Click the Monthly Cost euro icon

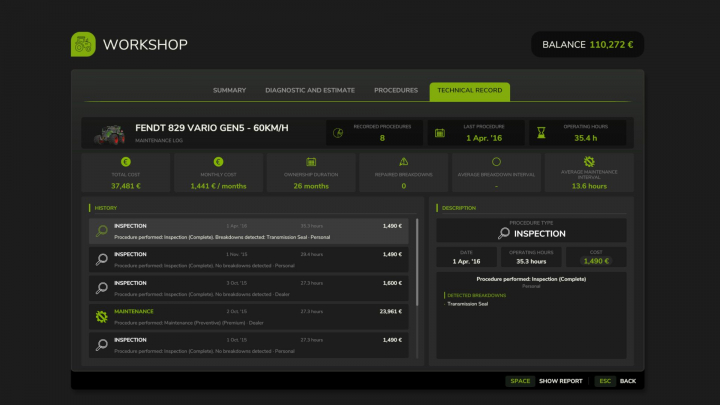pyautogui.click(x=219, y=162)
